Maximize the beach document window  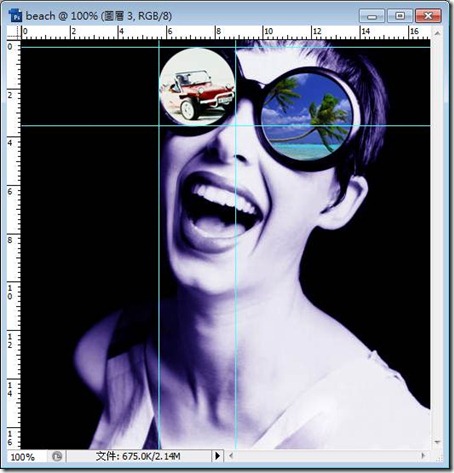point(400,16)
